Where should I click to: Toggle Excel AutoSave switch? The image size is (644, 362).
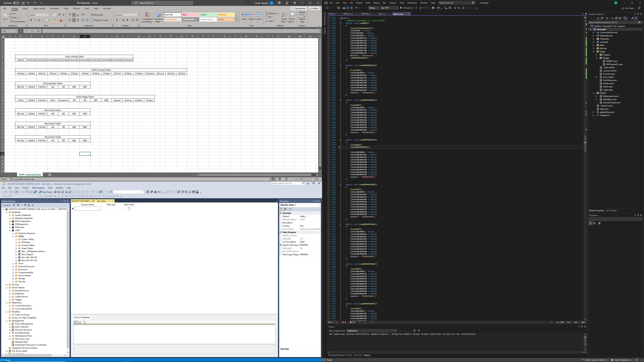click(16, 3)
